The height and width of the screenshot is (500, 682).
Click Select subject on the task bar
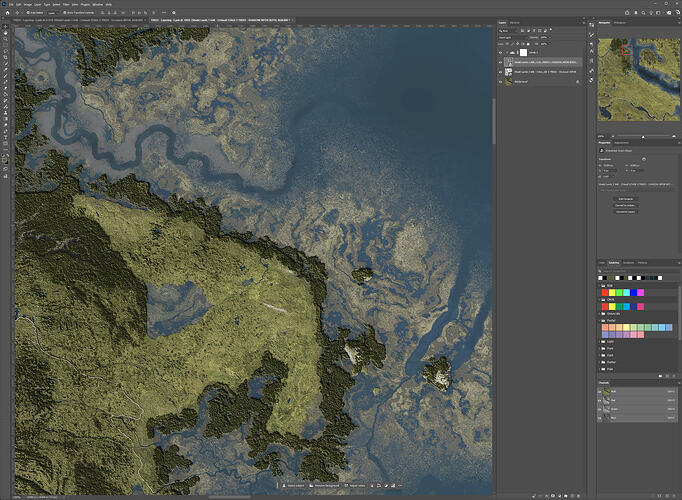click(x=293, y=486)
